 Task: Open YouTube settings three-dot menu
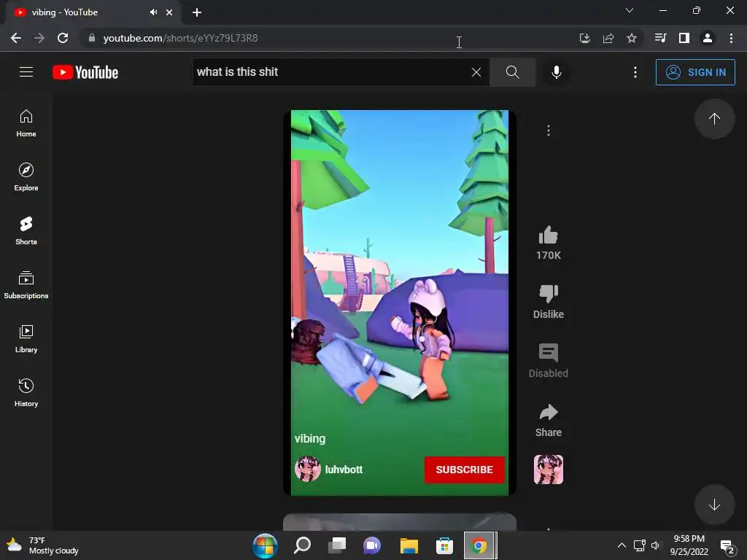pyautogui.click(x=635, y=72)
